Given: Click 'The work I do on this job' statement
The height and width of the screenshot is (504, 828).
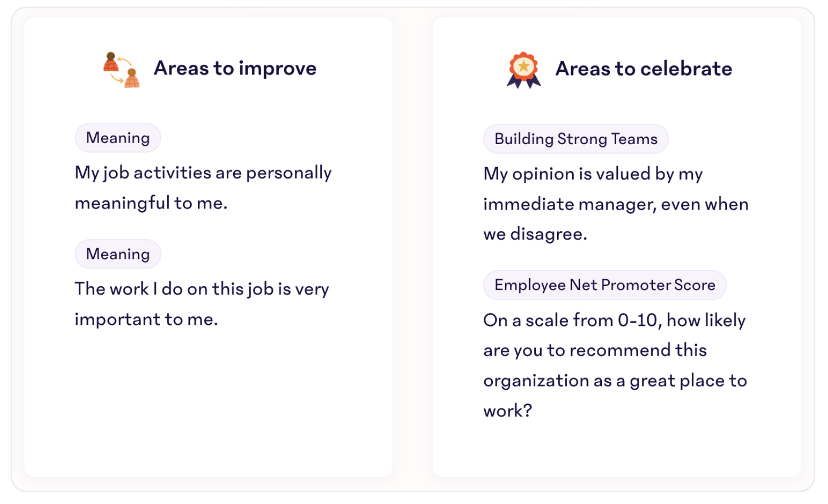Looking at the screenshot, I should [x=202, y=304].
